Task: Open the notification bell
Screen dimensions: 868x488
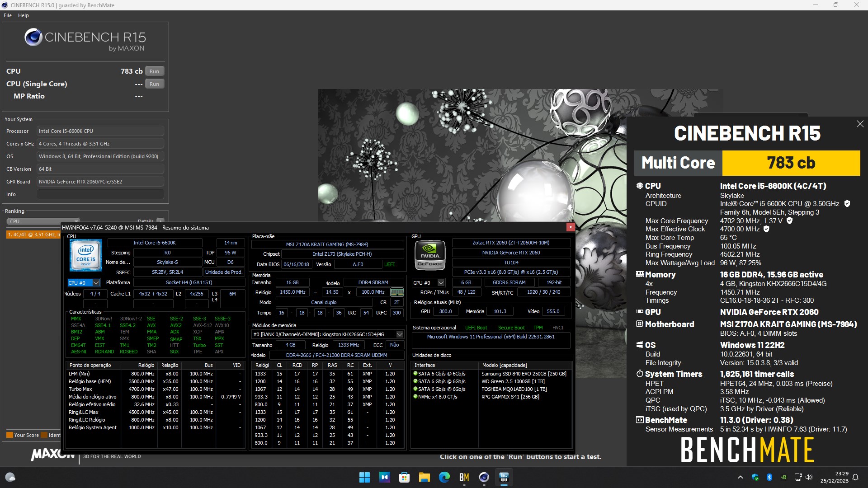Action: coord(855,477)
